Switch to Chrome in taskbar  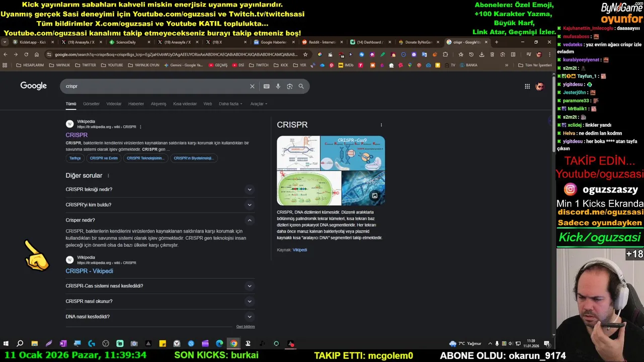[x=233, y=344]
